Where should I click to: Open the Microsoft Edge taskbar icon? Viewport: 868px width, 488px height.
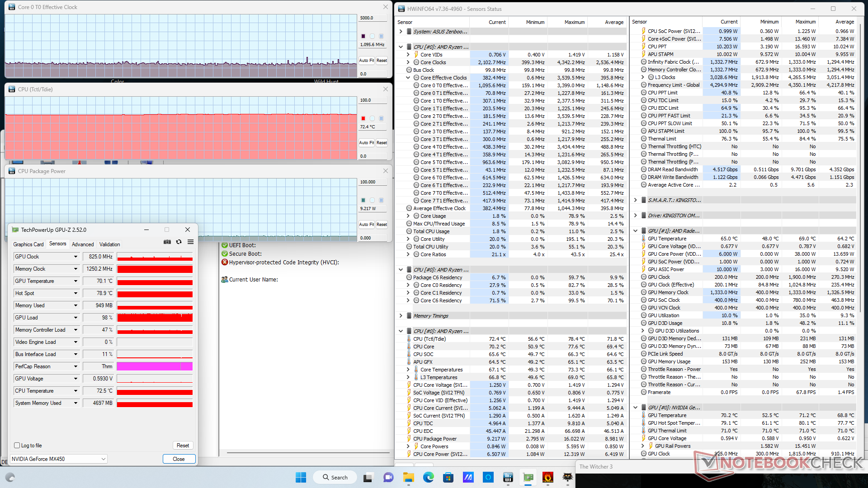(x=428, y=477)
